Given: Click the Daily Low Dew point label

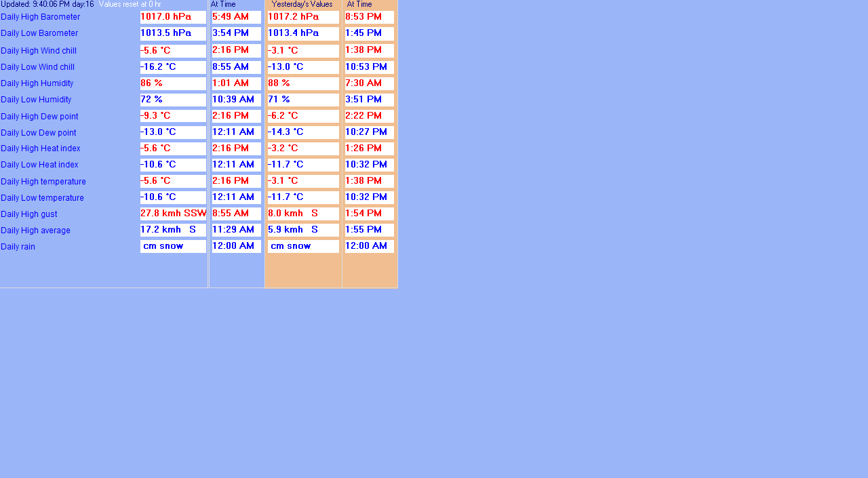Looking at the screenshot, I should [38, 133].
